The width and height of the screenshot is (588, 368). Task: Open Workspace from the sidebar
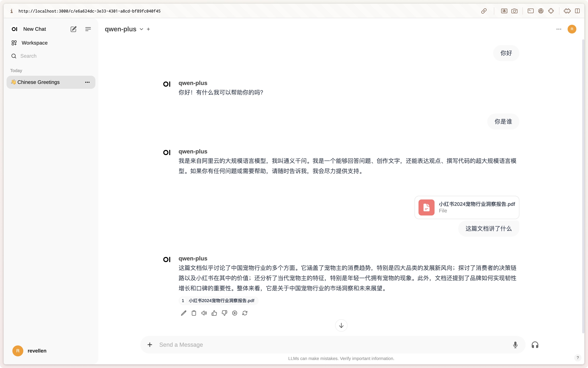point(34,43)
